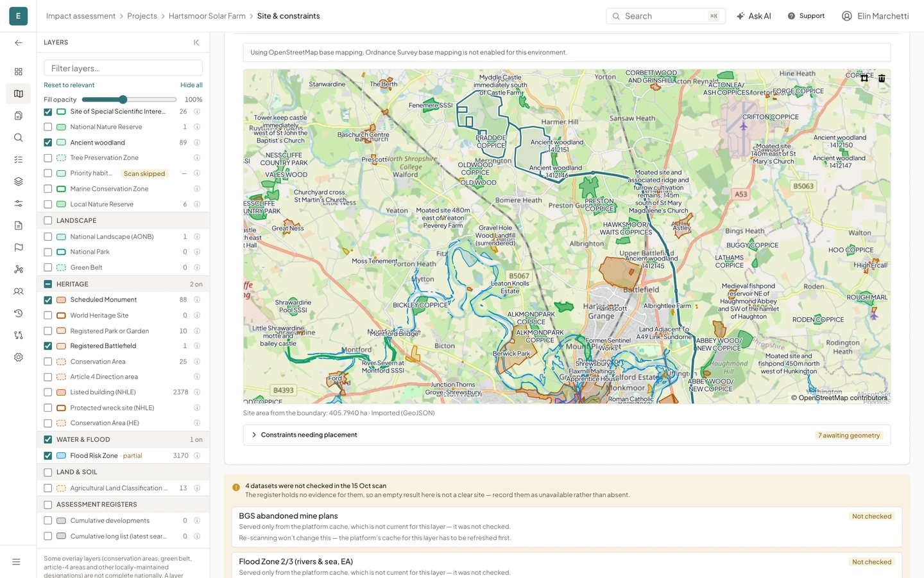Screen dimensions: 924x578
Task: Toggle the HERITAGE group checkbox
Action: pyautogui.click(x=48, y=285)
